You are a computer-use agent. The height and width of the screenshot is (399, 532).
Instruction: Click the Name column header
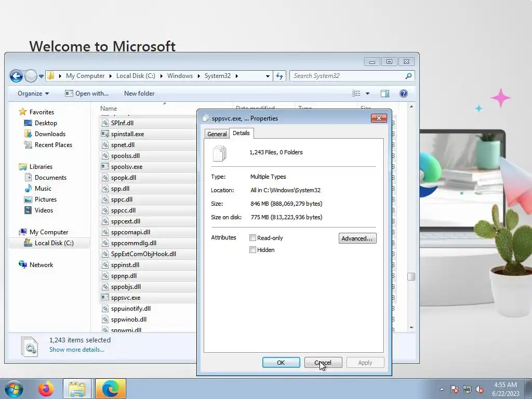point(109,108)
